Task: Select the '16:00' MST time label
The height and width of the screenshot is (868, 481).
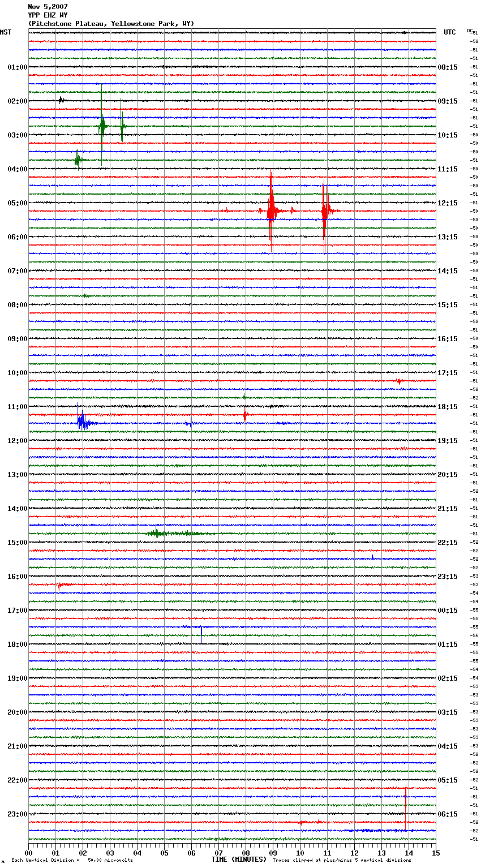Action: click(x=18, y=577)
